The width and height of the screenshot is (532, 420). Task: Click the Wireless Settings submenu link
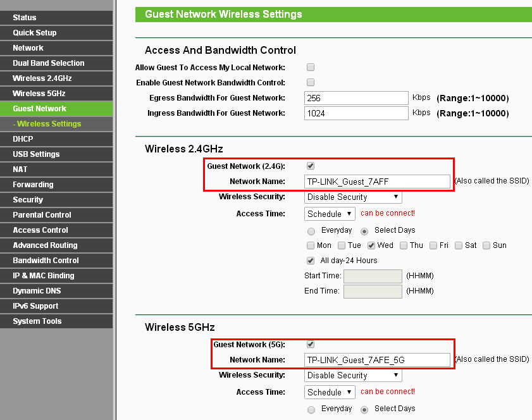tap(49, 124)
